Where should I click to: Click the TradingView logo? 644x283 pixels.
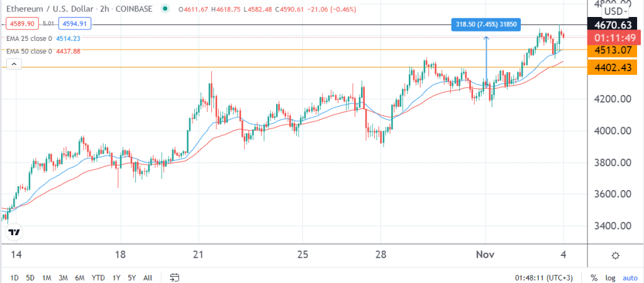click(14, 232)
